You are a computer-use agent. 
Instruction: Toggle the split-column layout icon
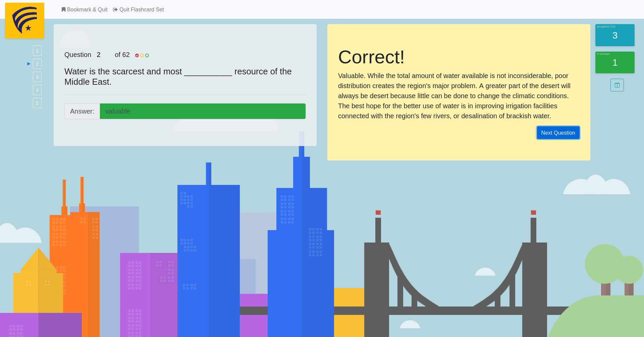[617, 85]
